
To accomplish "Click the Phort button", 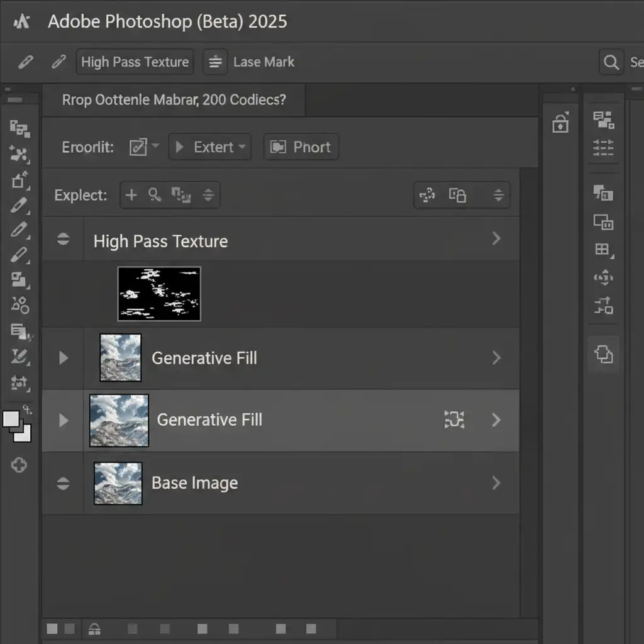I will pyautogui.click(x=301, y=147).
